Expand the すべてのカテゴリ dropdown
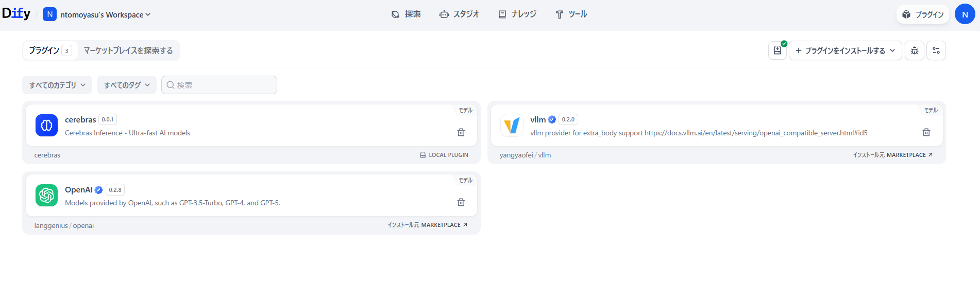The width and height of the screenshot is (980, 283). pyautogui.click(x=57, y=85)
